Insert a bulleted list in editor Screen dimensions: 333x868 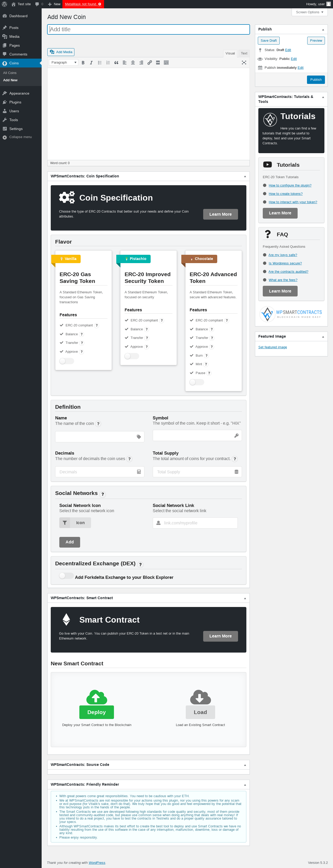[100, 63]
